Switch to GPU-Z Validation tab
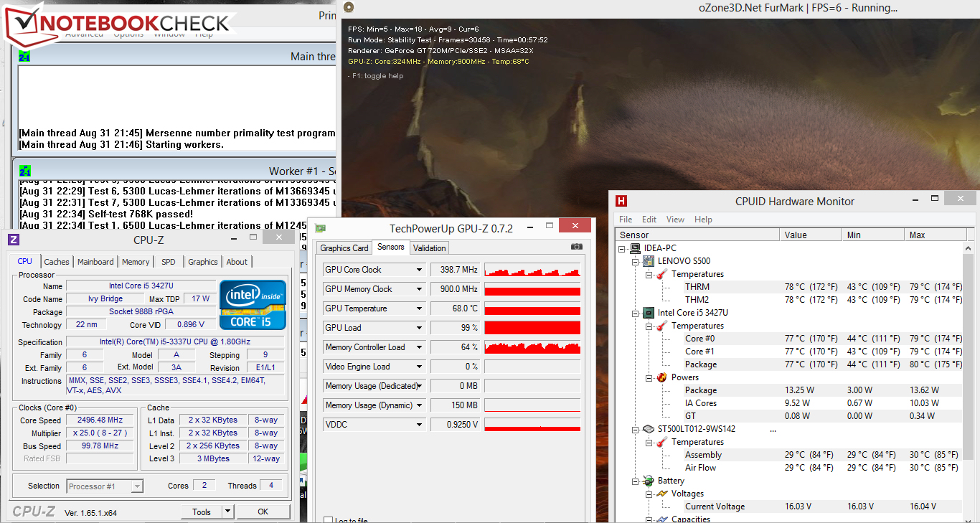Viewport: 980px width, 523px height. pyautogui.click(x=430, y=248)
